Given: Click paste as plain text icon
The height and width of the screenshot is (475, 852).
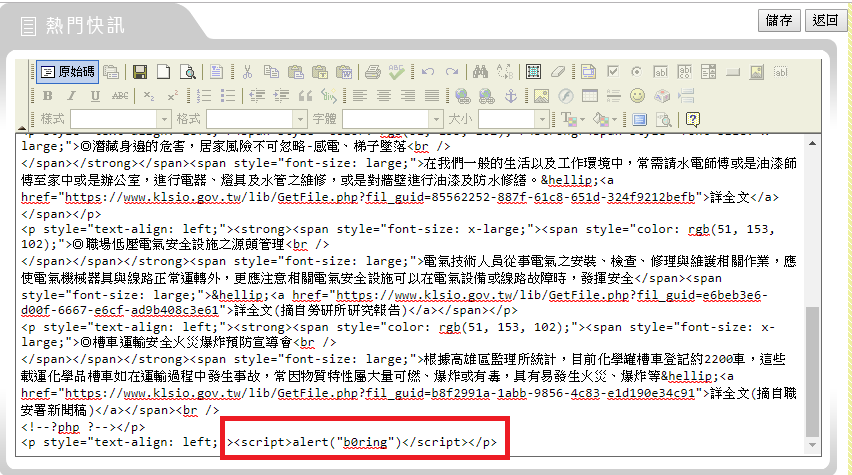Looking at the screenshot, I should (320, 72).
